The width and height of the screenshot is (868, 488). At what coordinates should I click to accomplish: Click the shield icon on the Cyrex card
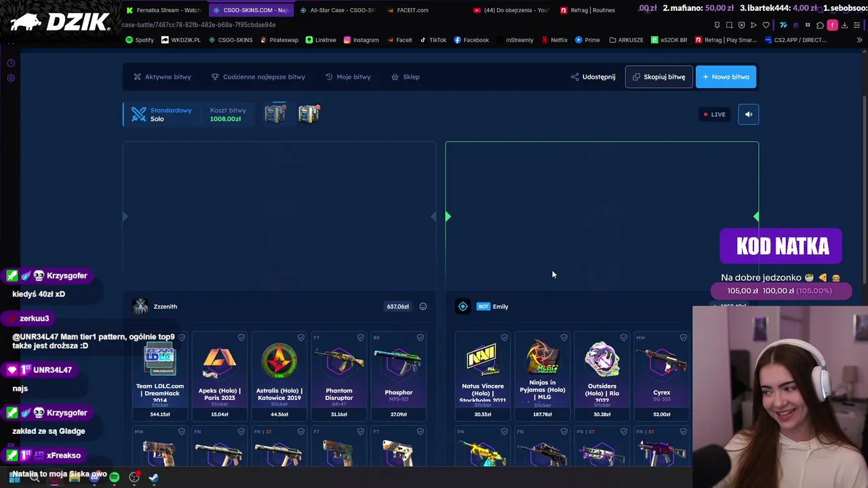coord(684,338)
